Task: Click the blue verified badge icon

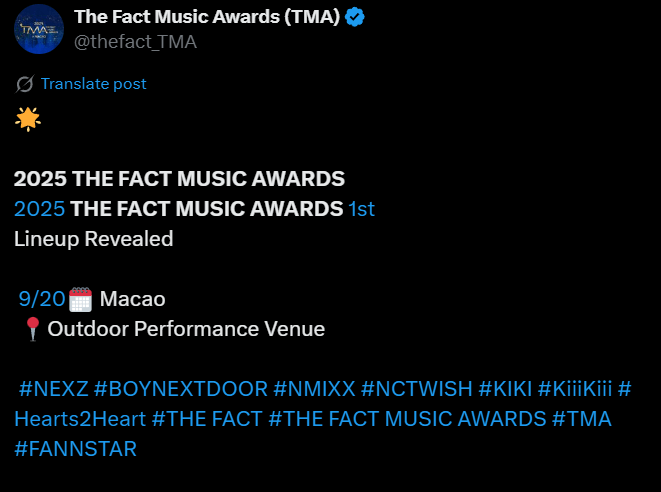Action: pos(355,17)
